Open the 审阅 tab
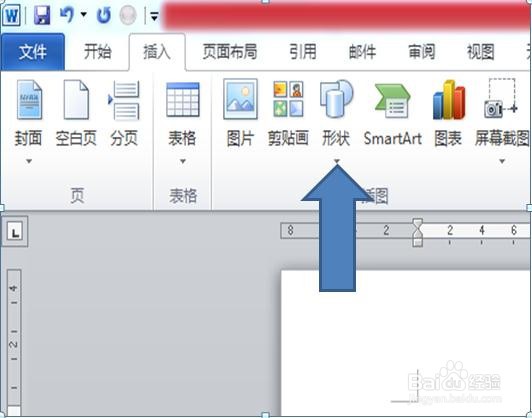 (421, 52)
